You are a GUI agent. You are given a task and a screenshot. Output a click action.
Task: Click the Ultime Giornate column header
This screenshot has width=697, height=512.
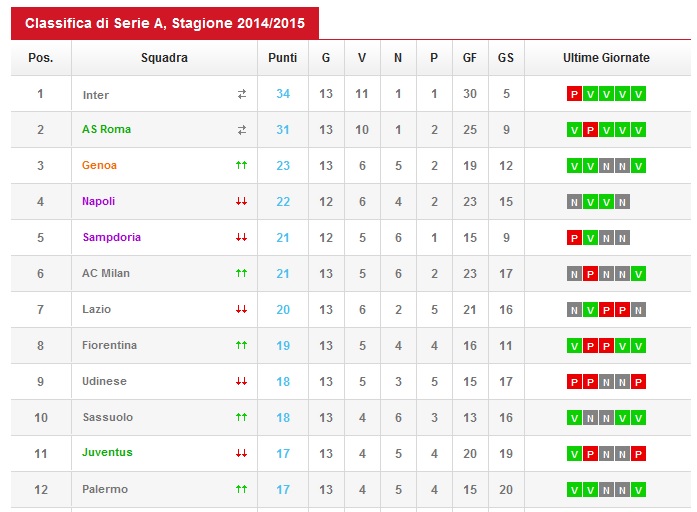[x=606, y=58]
